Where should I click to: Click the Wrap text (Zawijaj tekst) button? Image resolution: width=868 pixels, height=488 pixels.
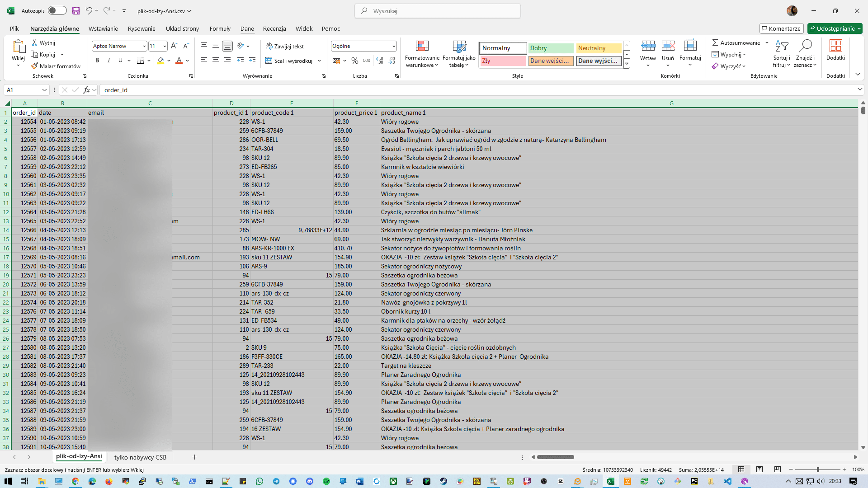pos(285,46)
